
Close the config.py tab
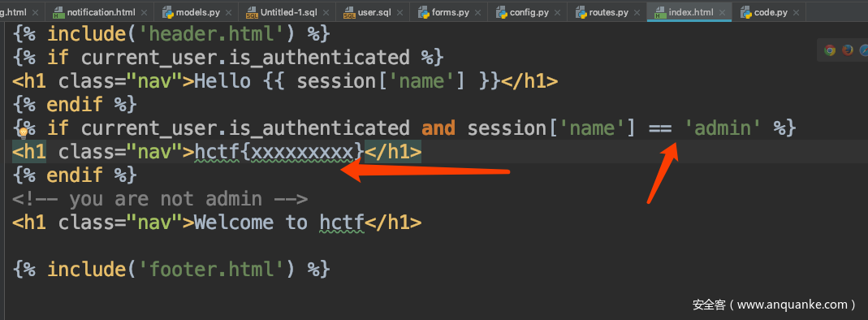557,12
